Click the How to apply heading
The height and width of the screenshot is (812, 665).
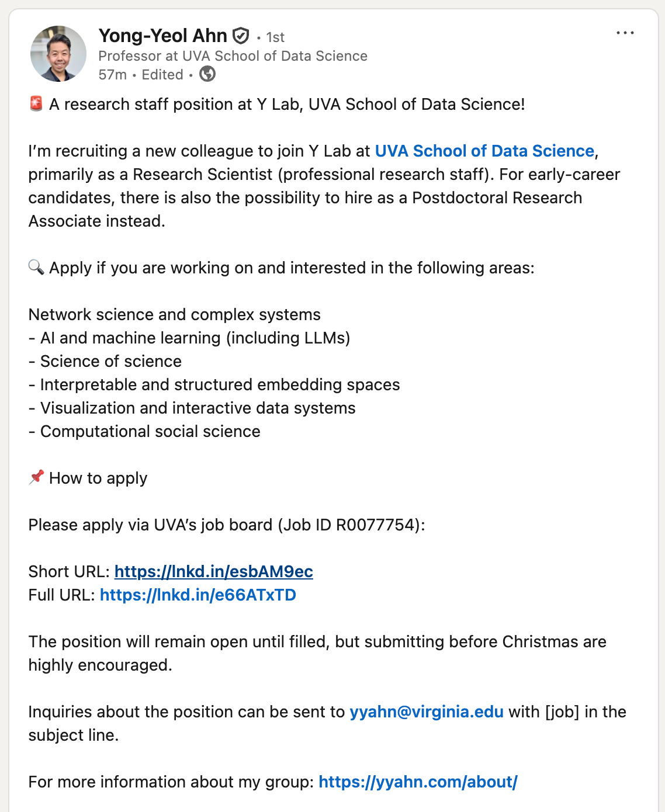pyautogui.click(x=98, y=478)
